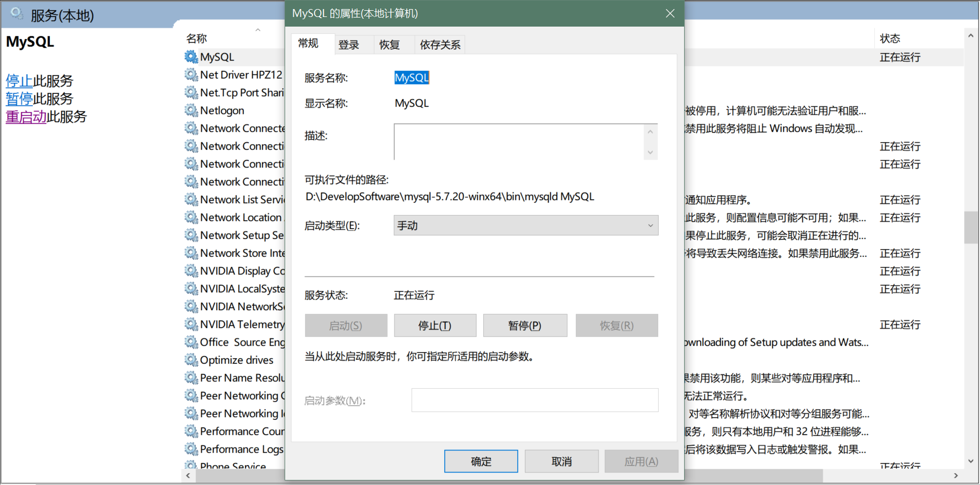Confirm with the 确定 button
This screenshot has height=485, width=980.
click(481, 461)
